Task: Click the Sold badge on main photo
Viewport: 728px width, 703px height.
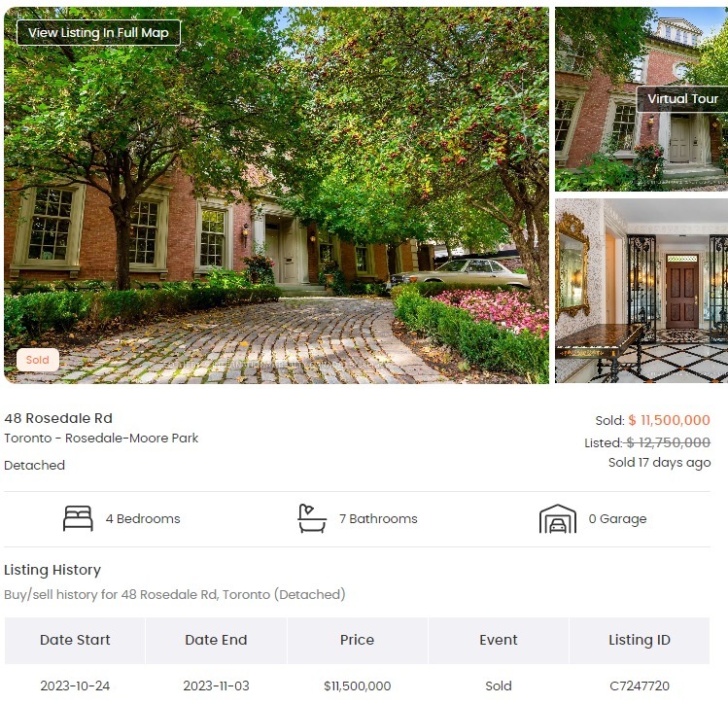Action: (x=38, y=360)
